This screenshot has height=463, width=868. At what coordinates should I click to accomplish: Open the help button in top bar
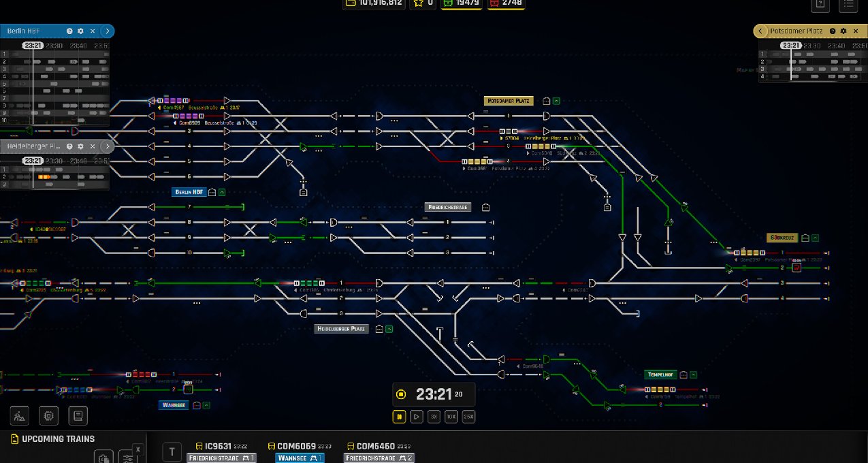pos(820,4)
